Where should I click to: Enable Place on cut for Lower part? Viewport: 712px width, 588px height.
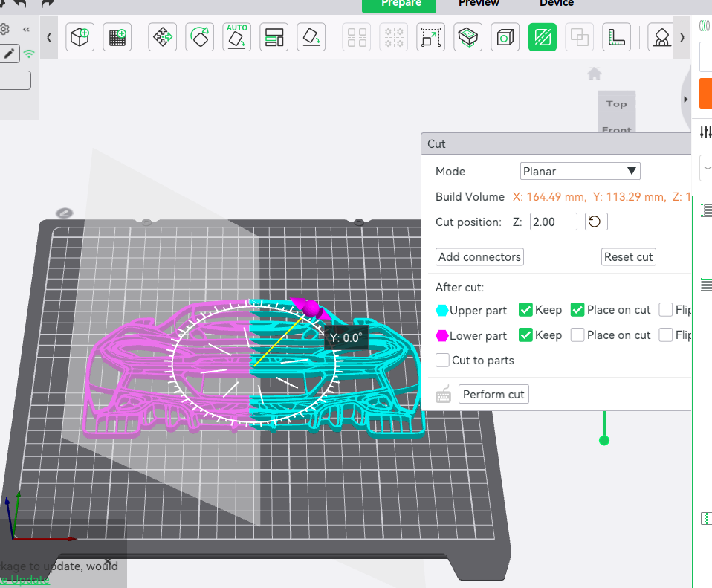(x=577, y=335)
